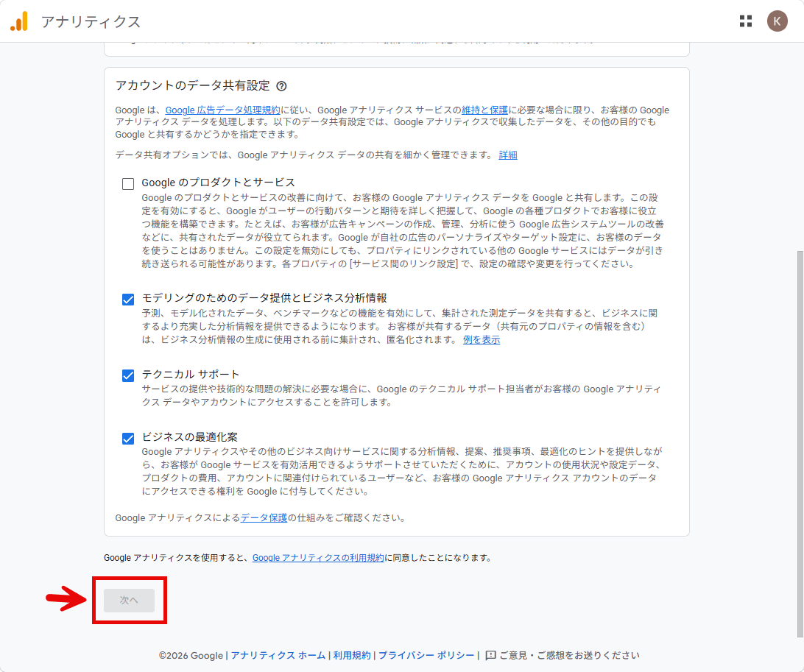Viewport: 804px width, 672px height.
Task: Go to アナリティクス ホーム footer link
Action: click(x=278, y=655)
